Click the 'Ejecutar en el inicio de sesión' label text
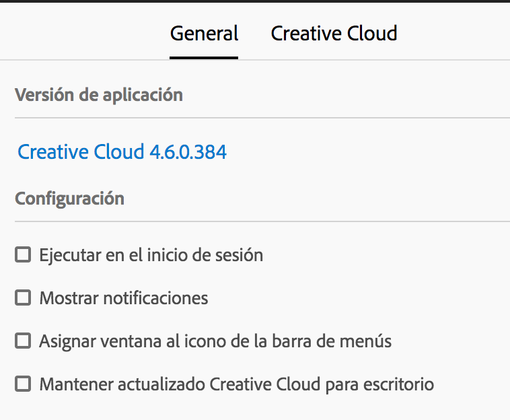 151,255
